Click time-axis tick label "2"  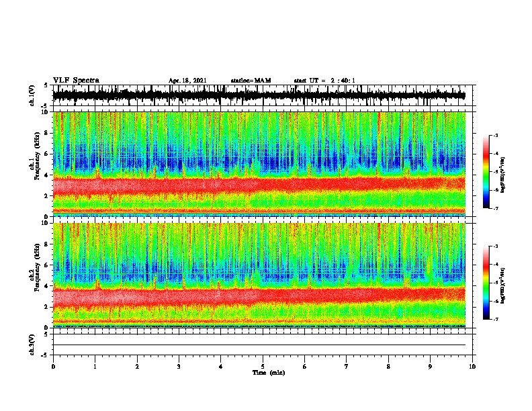click(137, 367)
